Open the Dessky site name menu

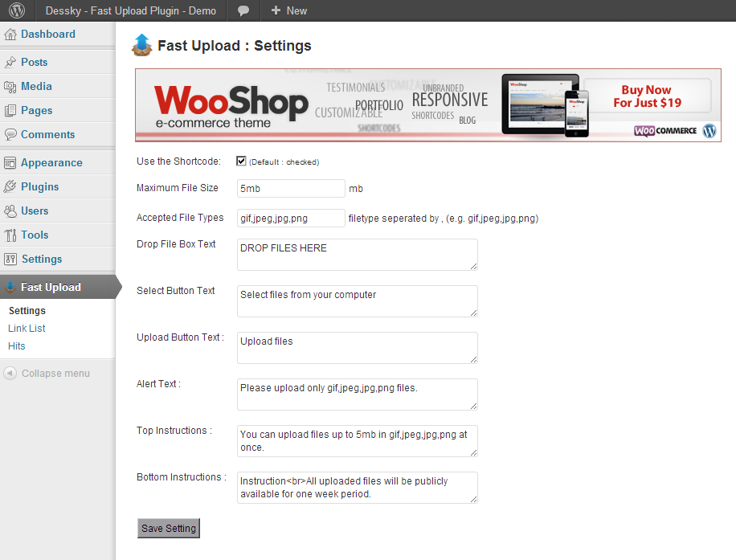click(130, 10)
